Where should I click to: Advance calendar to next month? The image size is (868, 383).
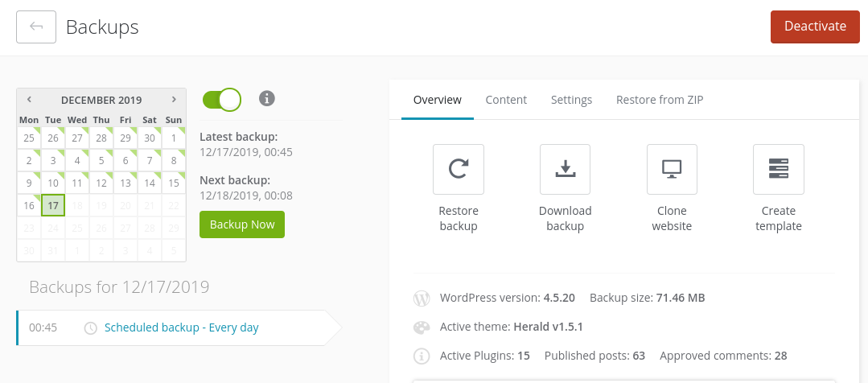(x=174, y=100)
